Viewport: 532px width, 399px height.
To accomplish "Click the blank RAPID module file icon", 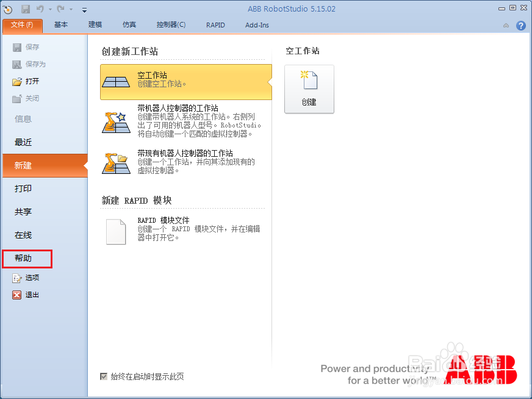I will [116, 232].
